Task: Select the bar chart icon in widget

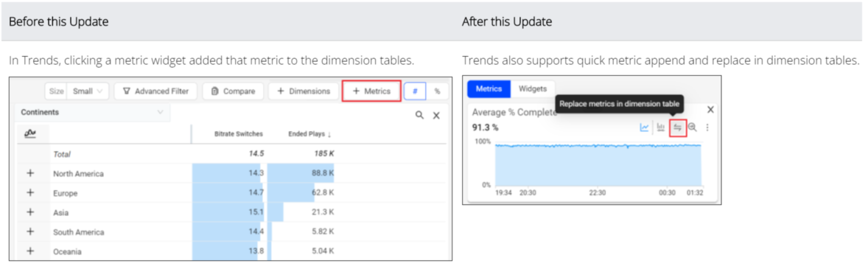Action: [660, 128]
